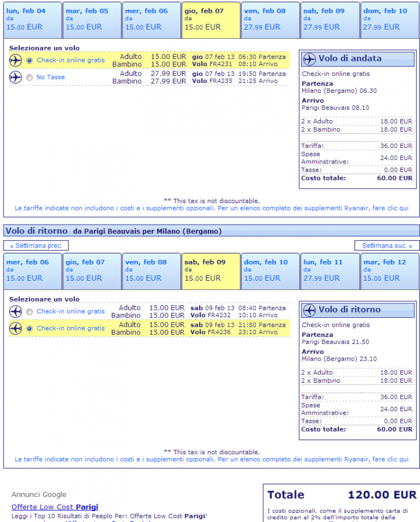This screenshot has width=420, height=522.
Task: Go to next week with Settimana suc.
Action: coord(386,245)
